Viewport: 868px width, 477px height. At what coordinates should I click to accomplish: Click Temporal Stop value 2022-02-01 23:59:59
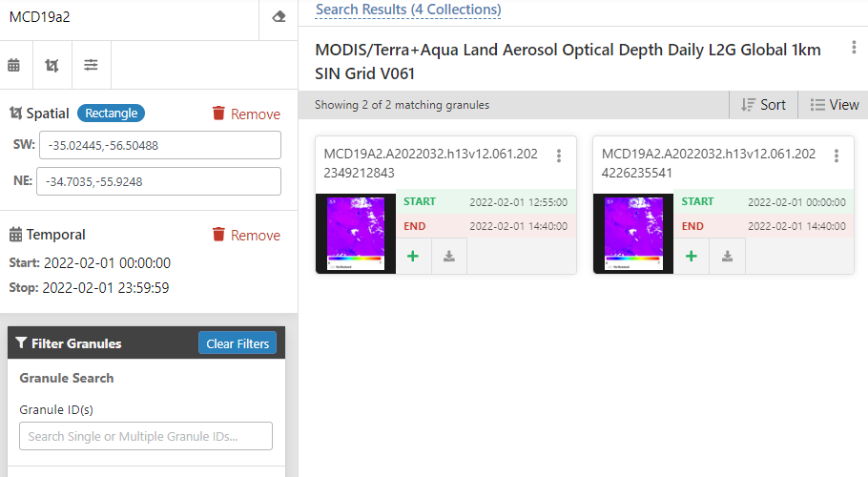pos(106,288)
